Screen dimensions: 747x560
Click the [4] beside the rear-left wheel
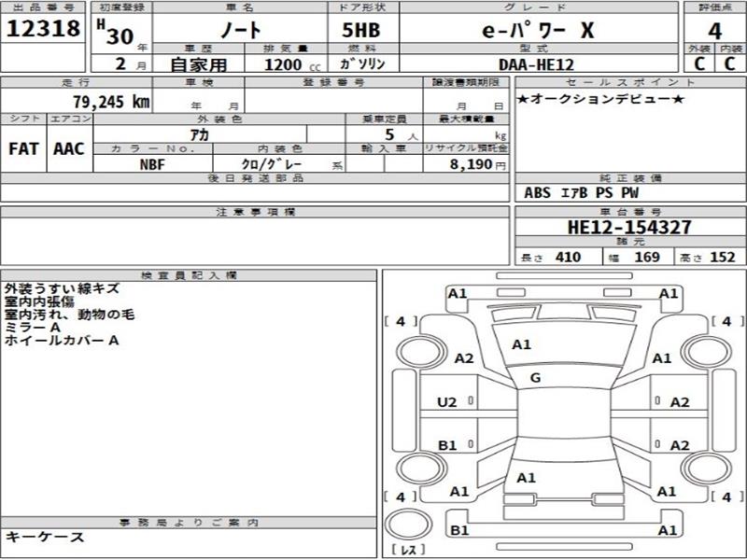coord(401,497)
